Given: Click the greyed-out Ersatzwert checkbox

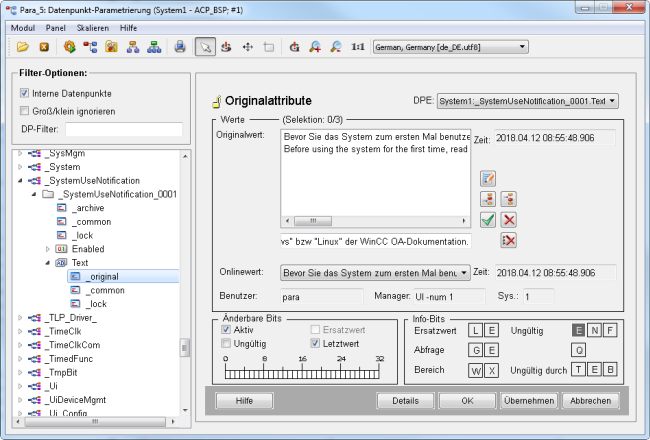Looking at the screenshot, I should (x=315, y=330).
